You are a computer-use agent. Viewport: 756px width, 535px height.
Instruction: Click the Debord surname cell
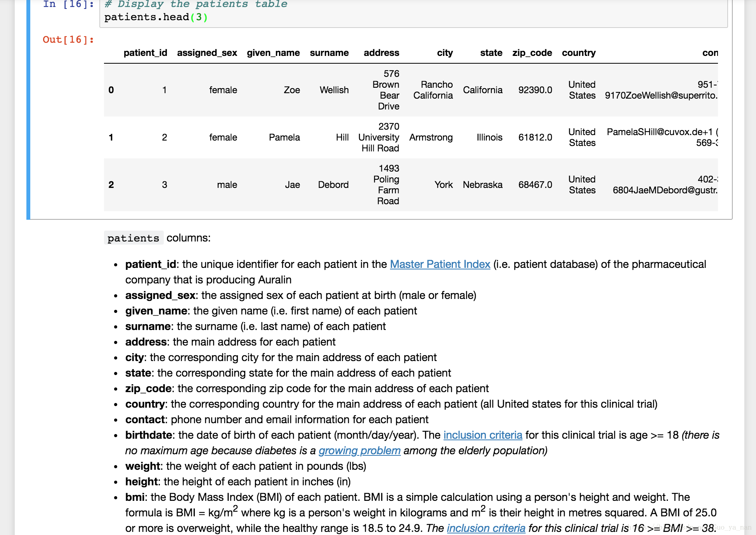(333, 185)
